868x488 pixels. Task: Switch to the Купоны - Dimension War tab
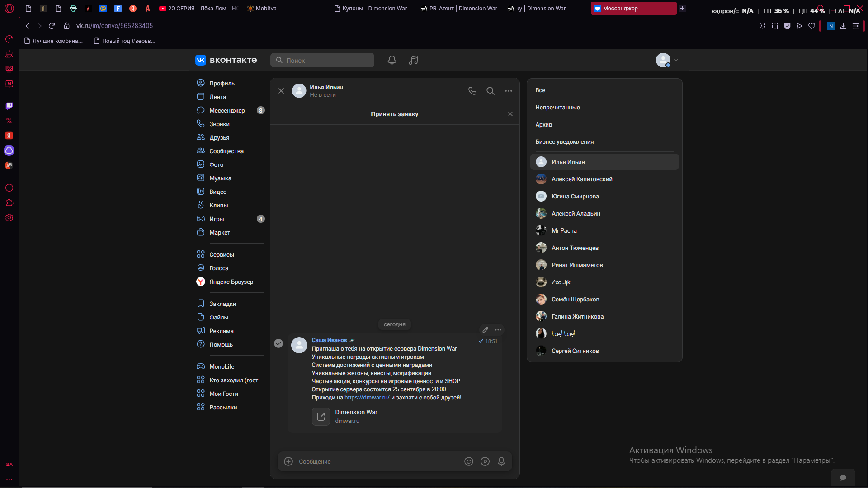pyautogui.click(x=371, y=9)
